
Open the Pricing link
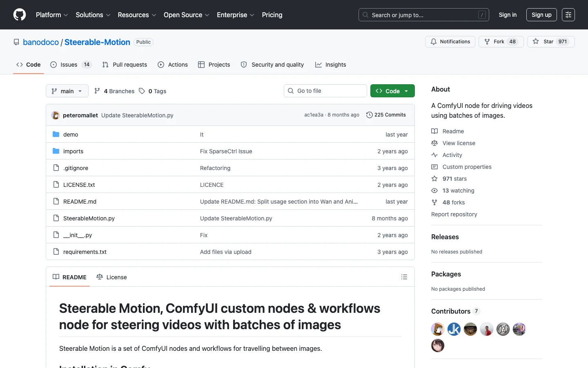point(272,15)
